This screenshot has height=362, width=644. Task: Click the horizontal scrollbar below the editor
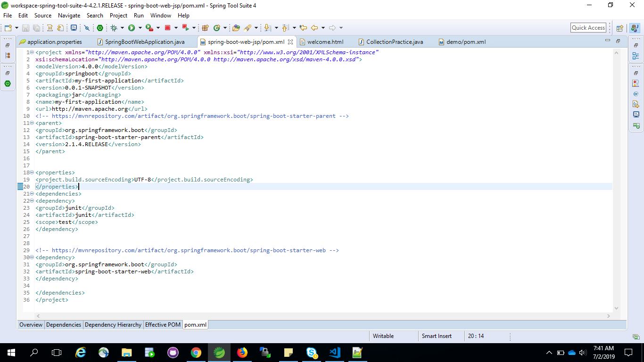[283, 315]
